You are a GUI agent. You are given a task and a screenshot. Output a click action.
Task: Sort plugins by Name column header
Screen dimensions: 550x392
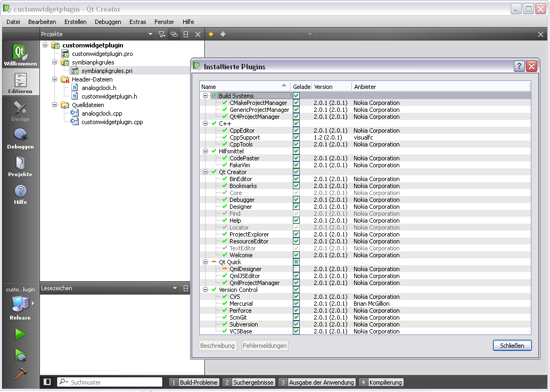point(245,87)
